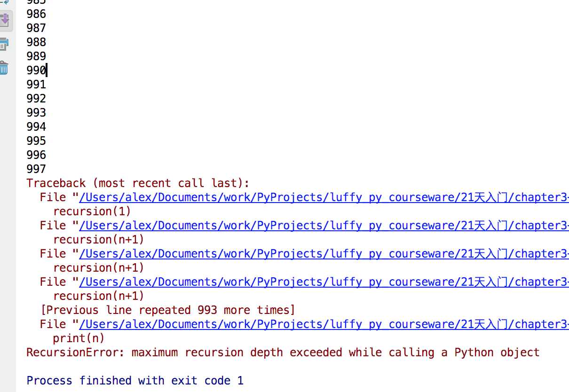Open file link above recursion(1) line
Image resolution: width=569 pixels, height=392 pixels.
[x=324, y=197]
